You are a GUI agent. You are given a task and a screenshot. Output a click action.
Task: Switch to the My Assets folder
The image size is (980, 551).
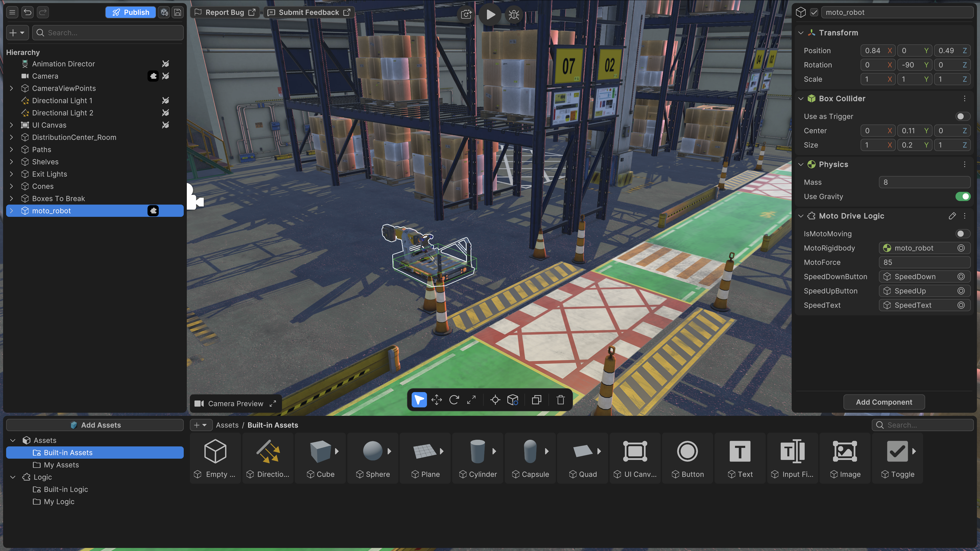(61, 465)
